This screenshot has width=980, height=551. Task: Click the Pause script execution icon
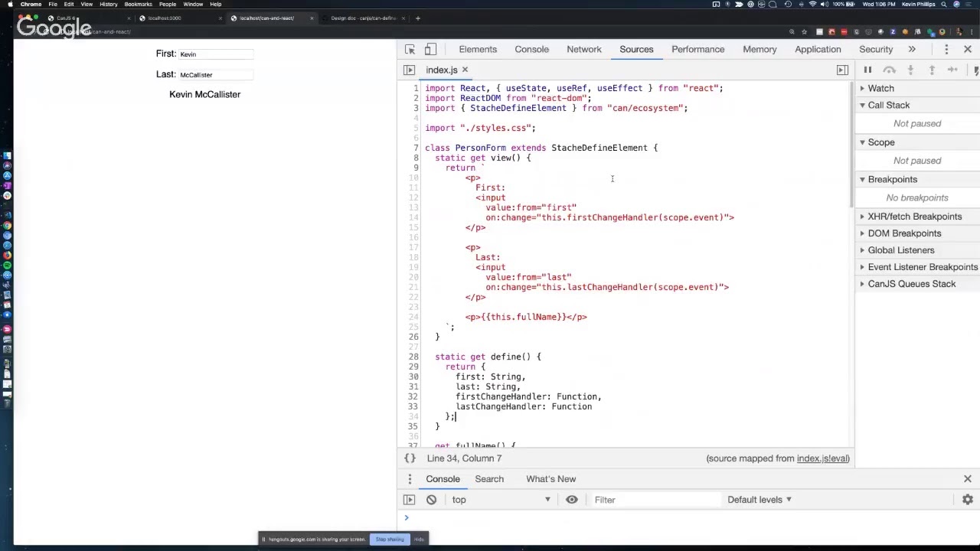click(867, 70)
